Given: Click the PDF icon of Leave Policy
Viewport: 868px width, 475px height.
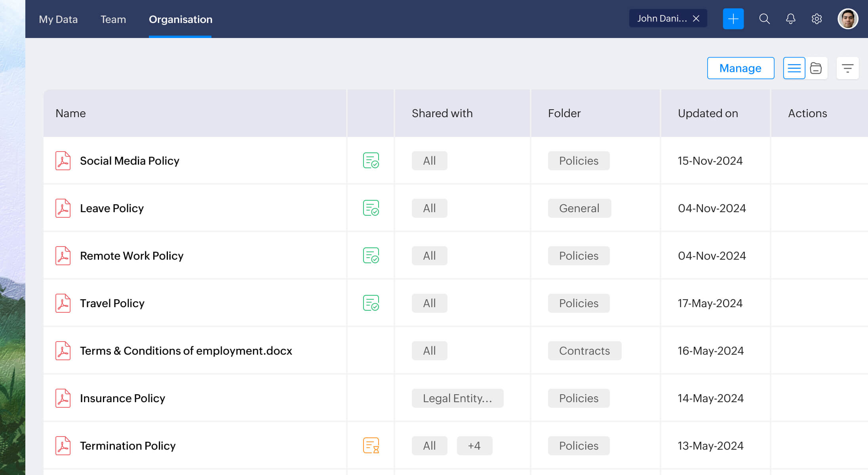Looking at the screenshot, I should tap(63, 208).
